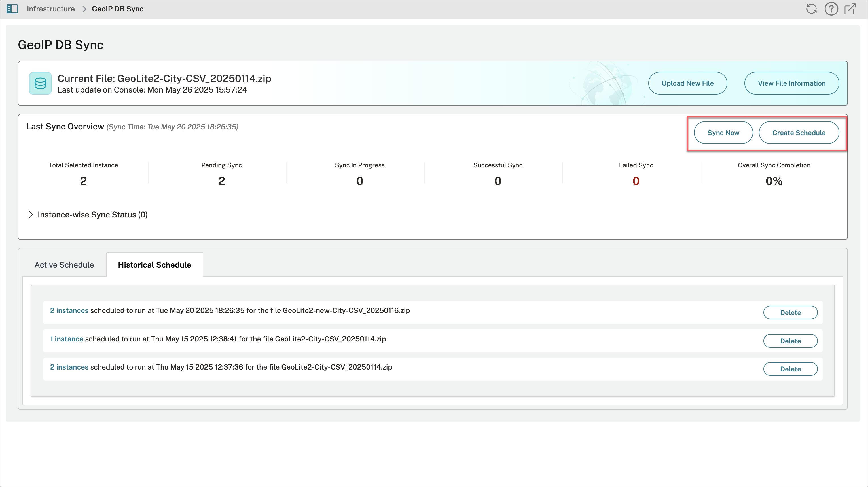
Task: Switch to Active Schedule tab
Action: (x=64, y=265)
